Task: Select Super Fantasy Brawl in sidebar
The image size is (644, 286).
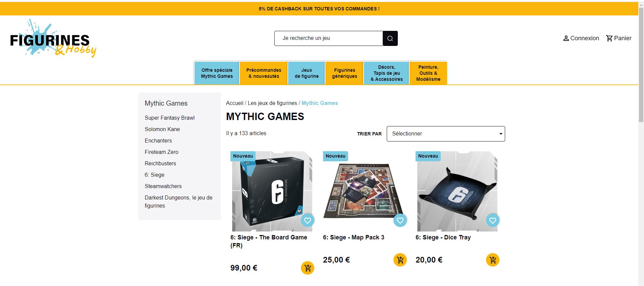Action: click(169, 118)
